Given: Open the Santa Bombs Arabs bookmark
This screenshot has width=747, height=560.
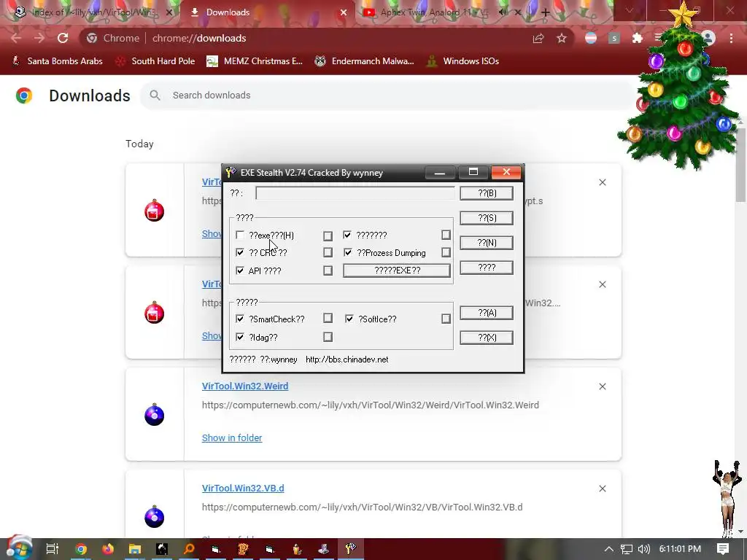Looking at the screenshot, I should click(x=57, y=61).
